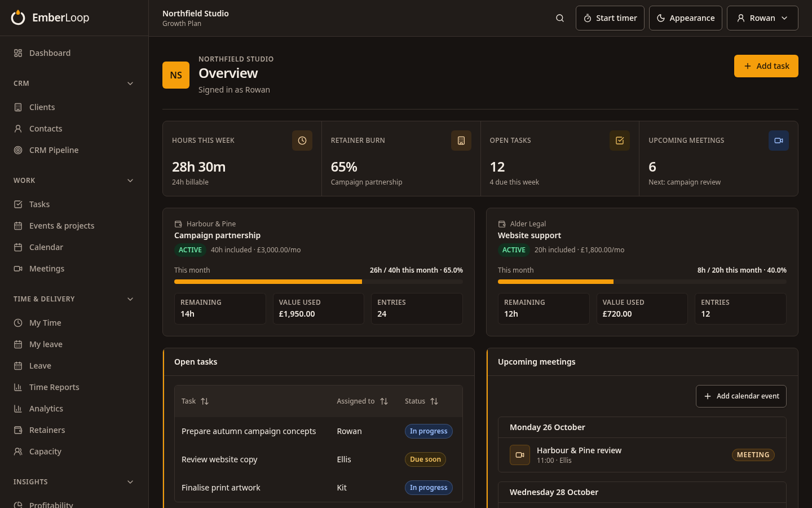The image size is (812, 508).
Task: Click the Profitability sidebar icon
Action: click(x=18, y=505)
